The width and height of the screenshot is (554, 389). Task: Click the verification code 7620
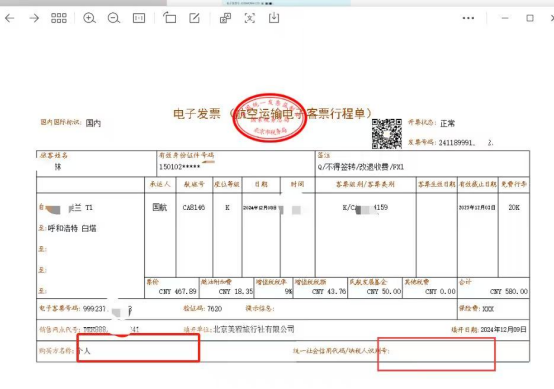click(x=214, y=309)
